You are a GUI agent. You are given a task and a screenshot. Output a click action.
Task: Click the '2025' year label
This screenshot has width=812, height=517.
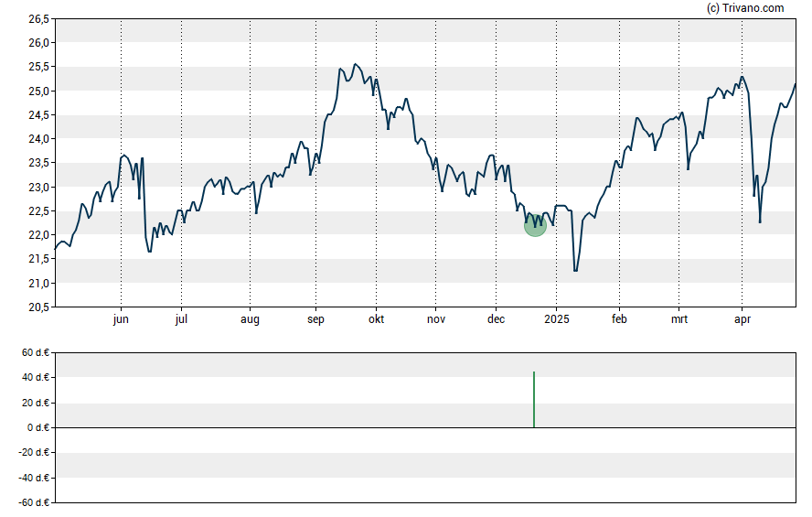(x=557, y=319)
